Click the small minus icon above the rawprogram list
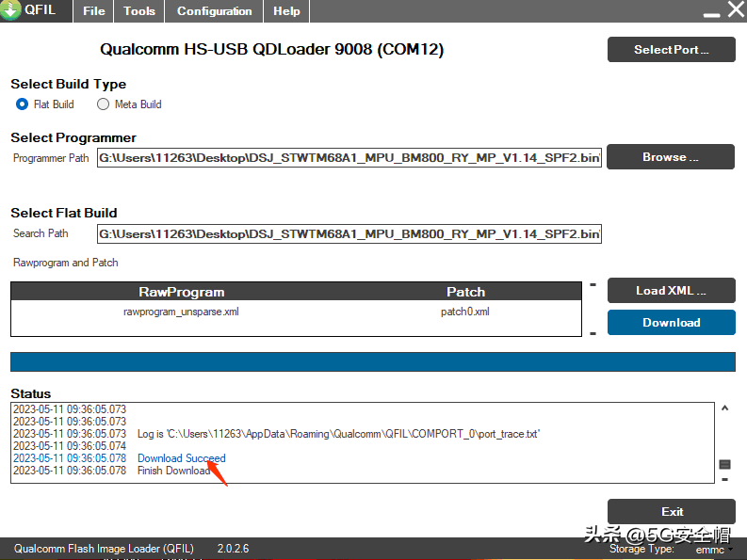 (x=593, y=285)
